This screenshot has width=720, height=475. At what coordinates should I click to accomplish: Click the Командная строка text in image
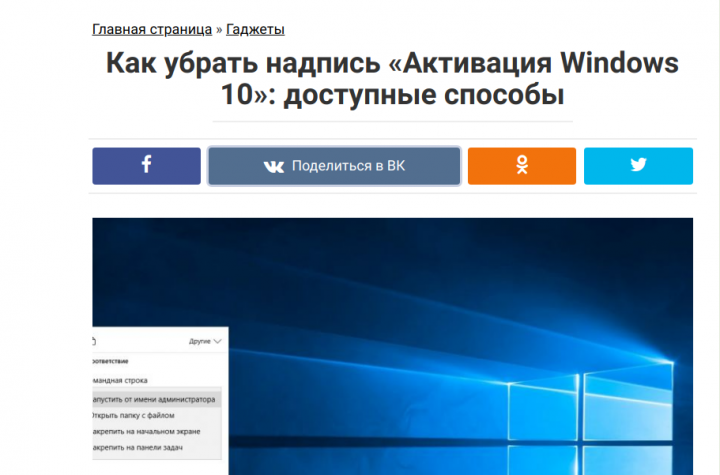[120, 380]
